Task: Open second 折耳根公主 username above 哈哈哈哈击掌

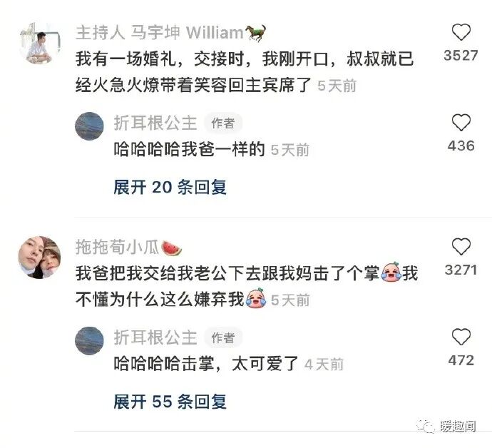Action: point(155,337)
